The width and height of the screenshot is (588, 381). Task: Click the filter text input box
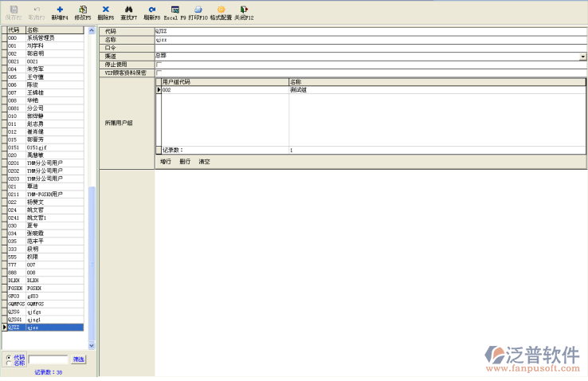tap(48, 360)
